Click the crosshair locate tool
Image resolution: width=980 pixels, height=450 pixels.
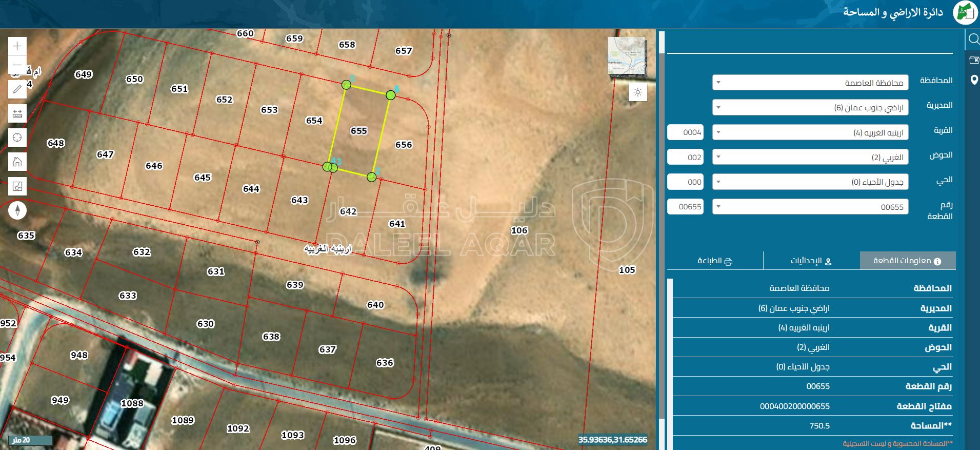point(17,138)
